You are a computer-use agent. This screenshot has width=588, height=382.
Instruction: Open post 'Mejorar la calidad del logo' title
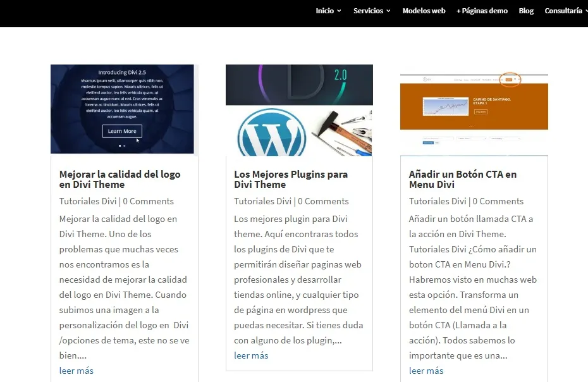pos(119,179)
